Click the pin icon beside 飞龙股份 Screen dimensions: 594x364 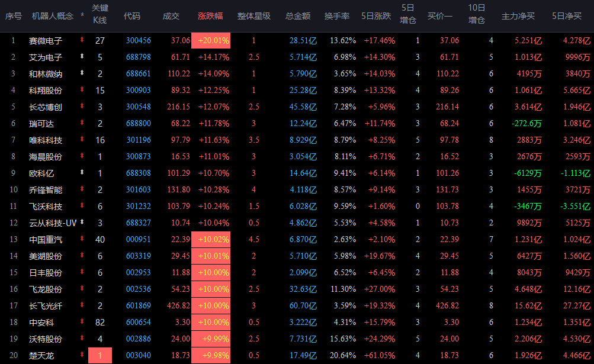(82, 288)
